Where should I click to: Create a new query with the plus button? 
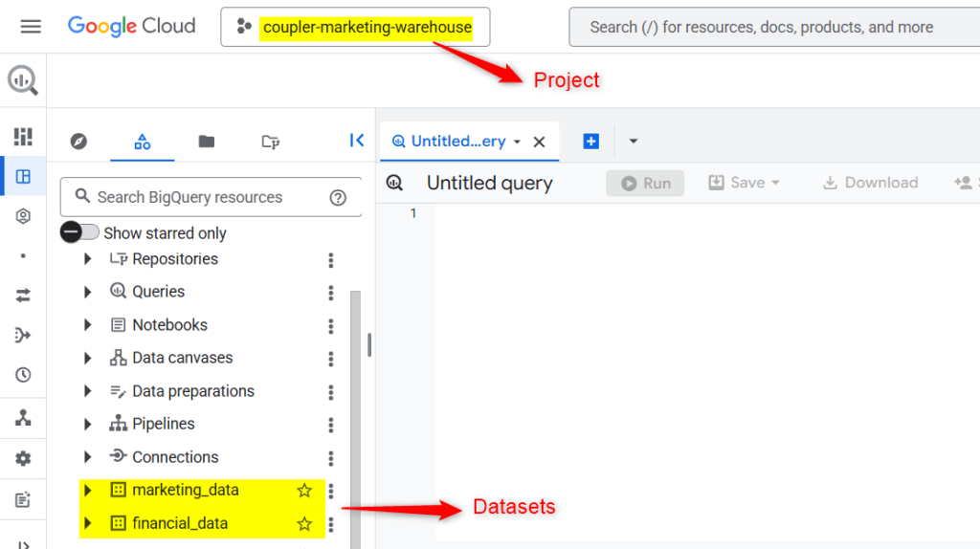pyautogui.click(x=590, y=142)
